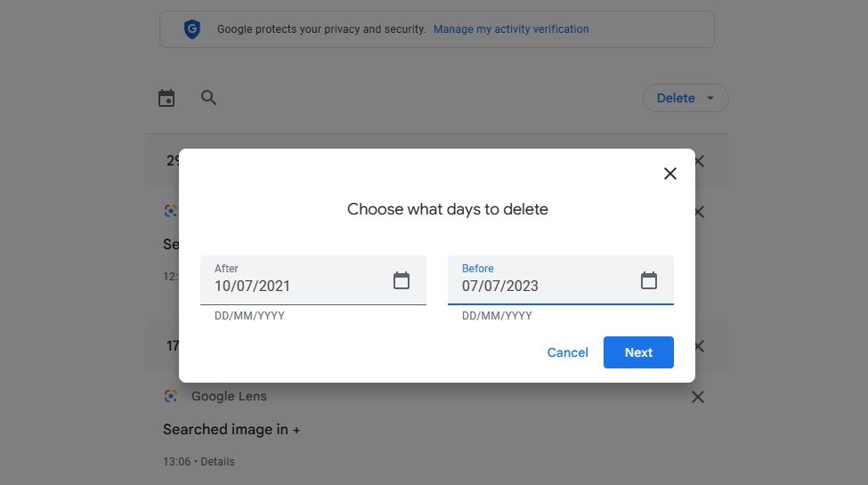Remove the Google Lens 13:06 activity item
Viewport: 868px width, 485px height.
698,397
